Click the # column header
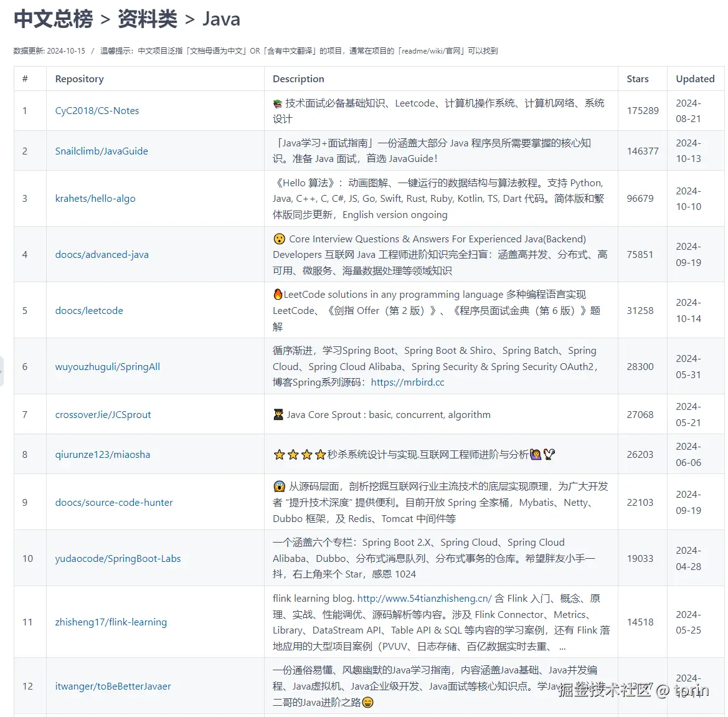 (x=25, y=78)
